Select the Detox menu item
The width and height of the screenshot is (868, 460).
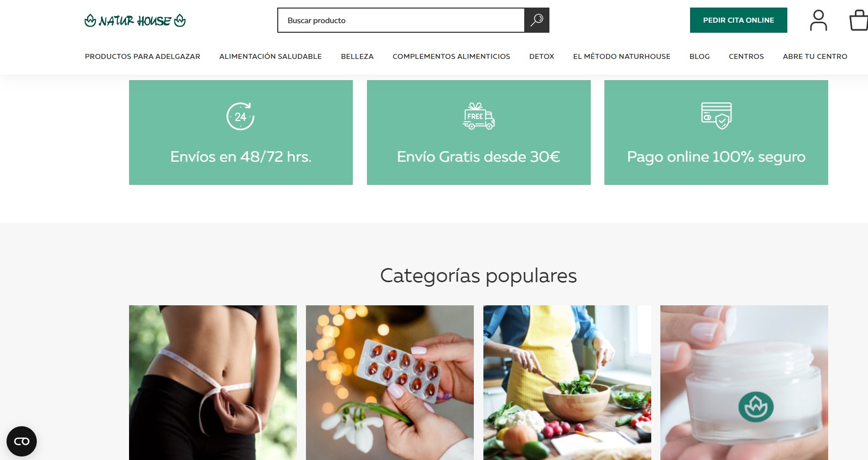tap(541, 56)
